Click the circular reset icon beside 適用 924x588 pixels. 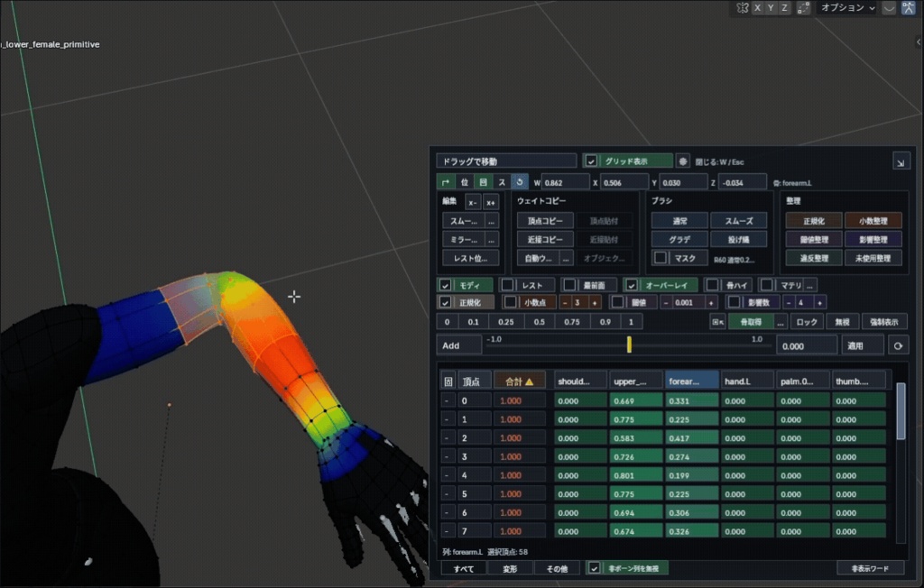898,345
